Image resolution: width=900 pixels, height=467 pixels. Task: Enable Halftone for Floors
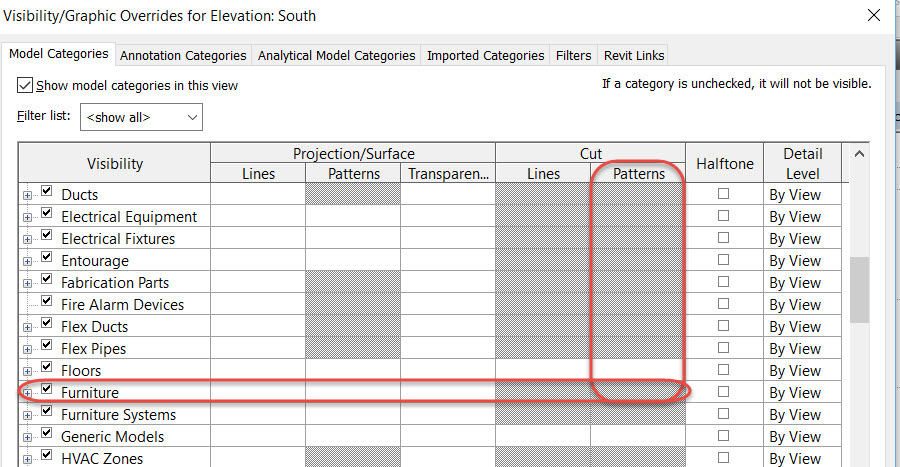coord(723,369)
